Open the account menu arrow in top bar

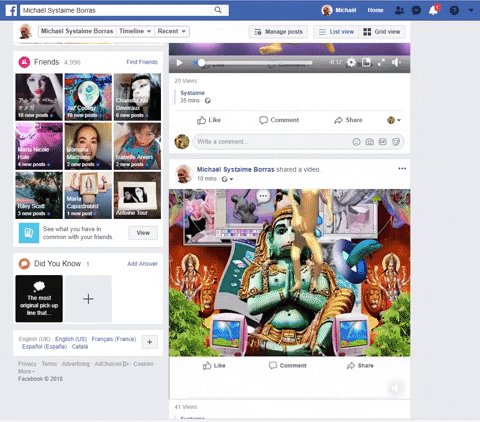(471, 10)
